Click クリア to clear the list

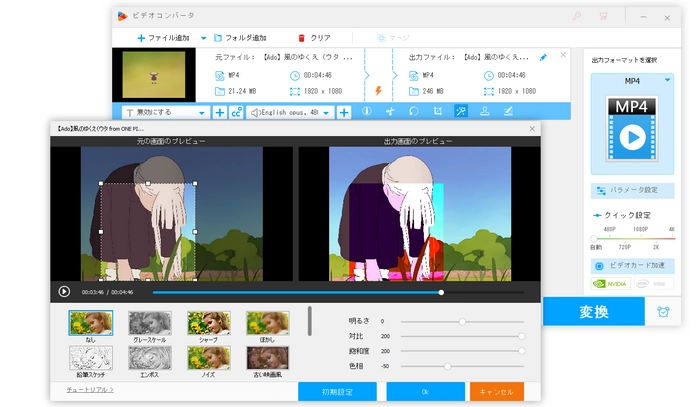(x=314, y=38)
